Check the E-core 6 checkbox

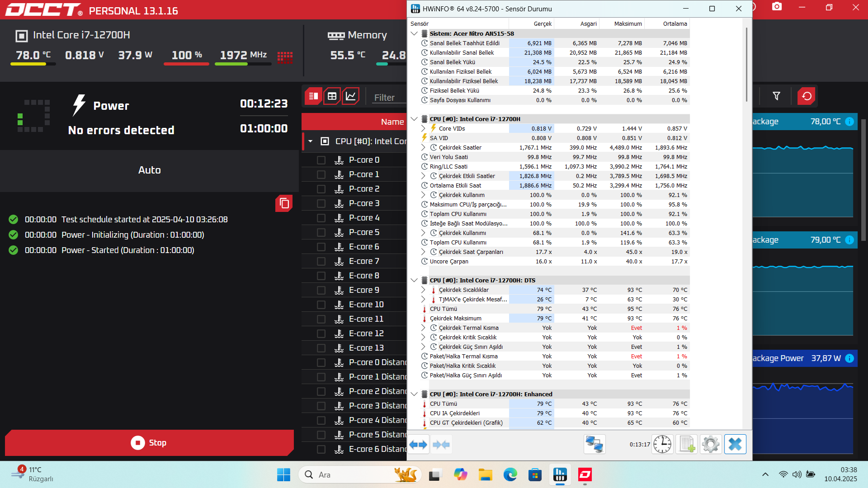[321, 247]
